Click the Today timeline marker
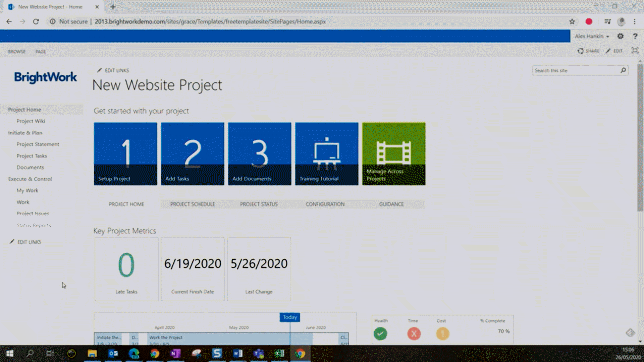The width and height of the screenshot is (644, 362). [290, 317]
